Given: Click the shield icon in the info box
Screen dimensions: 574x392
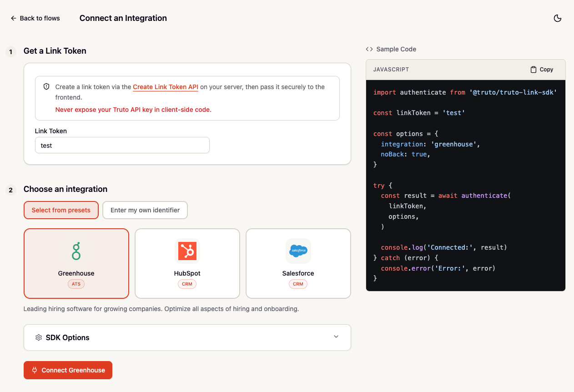Looking at the screenshot, I should (46, 86).
